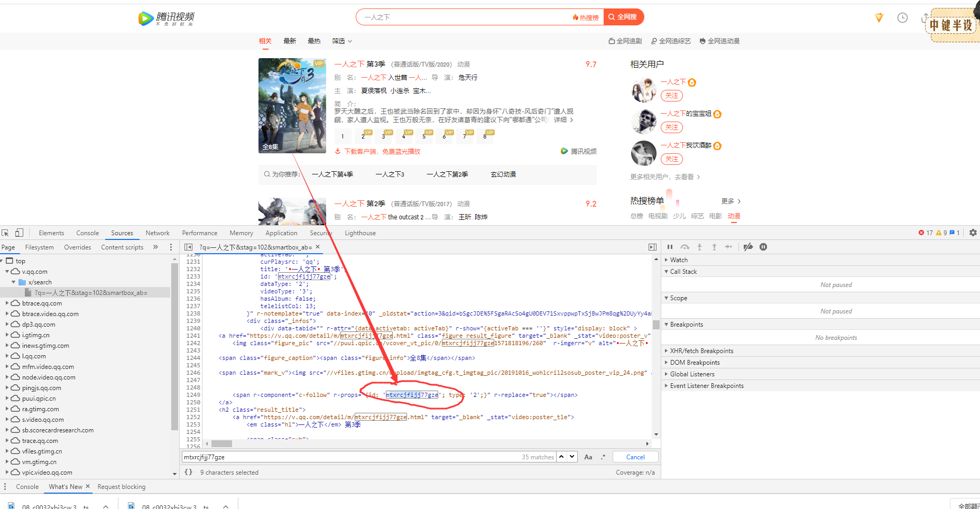980x509 pixels.
Task: Collapse the debugger sidebar pane
Action: 653,247
